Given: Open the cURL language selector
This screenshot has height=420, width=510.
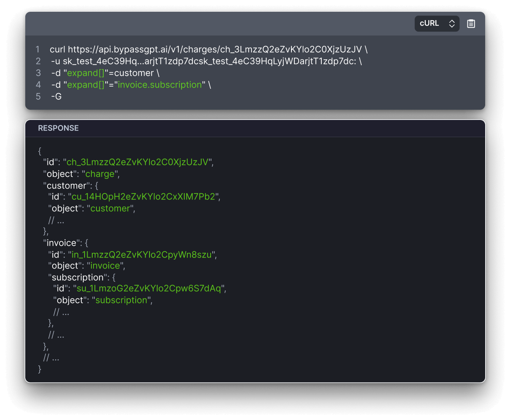Looking at the screenshot, I should tap(437, 24).
